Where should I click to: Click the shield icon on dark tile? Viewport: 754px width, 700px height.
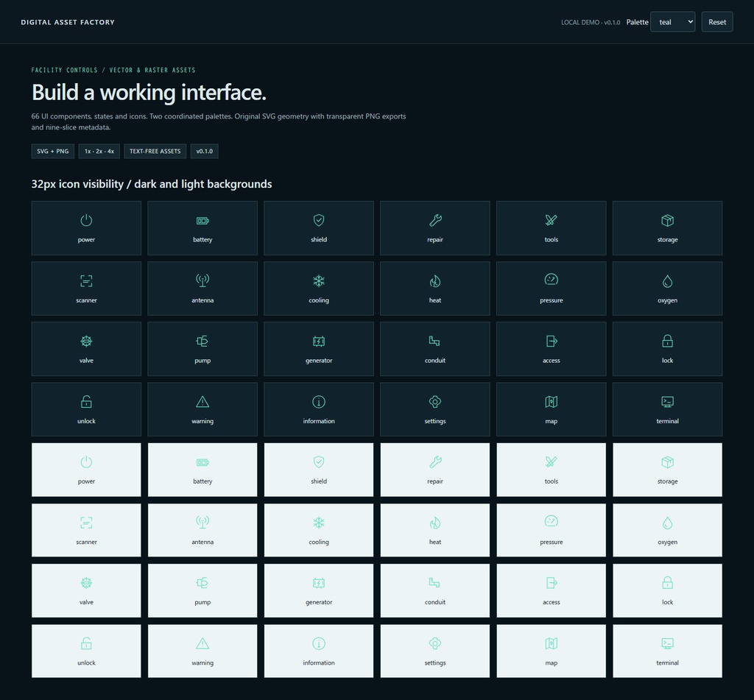[319, 220]
